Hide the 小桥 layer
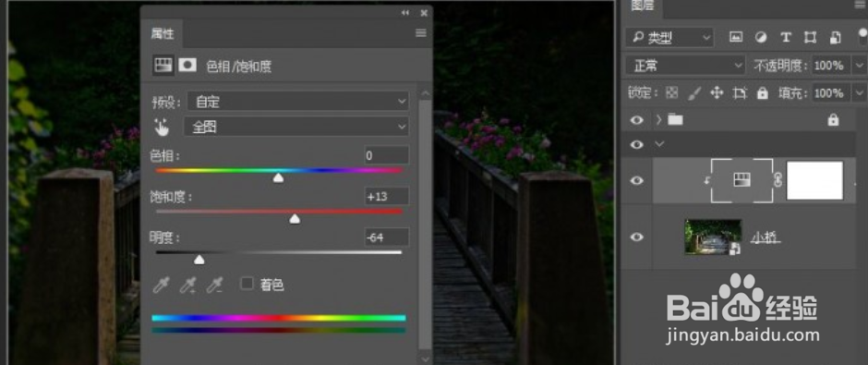 pyautogui.click(x=637, y=237)
